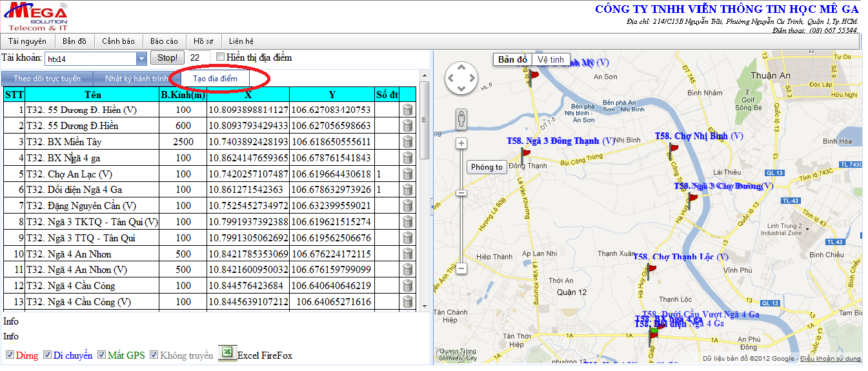
Task: Open the Báo cáo menu
Action: (x=164, y=41)
